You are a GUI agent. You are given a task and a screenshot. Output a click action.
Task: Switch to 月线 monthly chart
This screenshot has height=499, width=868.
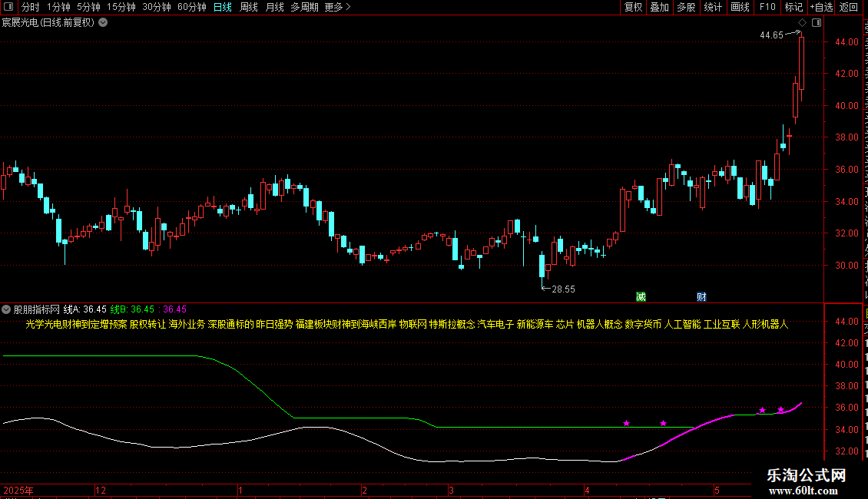click(x=274, y=7)
